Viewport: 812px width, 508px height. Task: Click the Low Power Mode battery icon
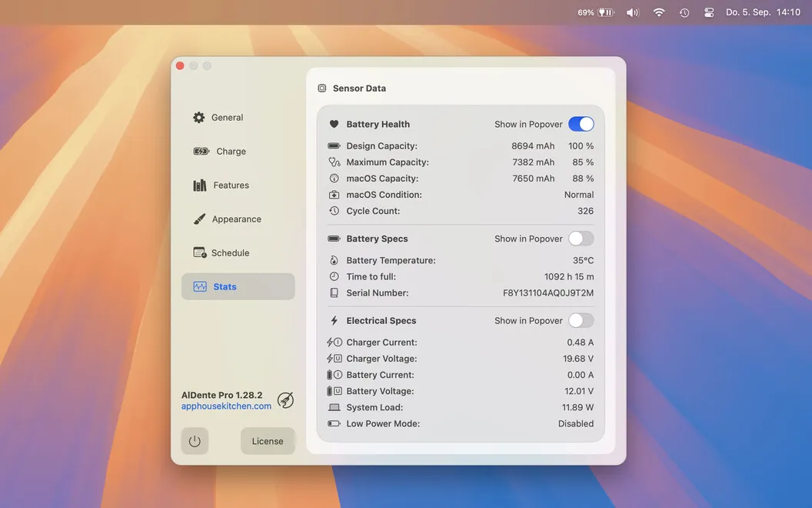(x=334, y=423)
